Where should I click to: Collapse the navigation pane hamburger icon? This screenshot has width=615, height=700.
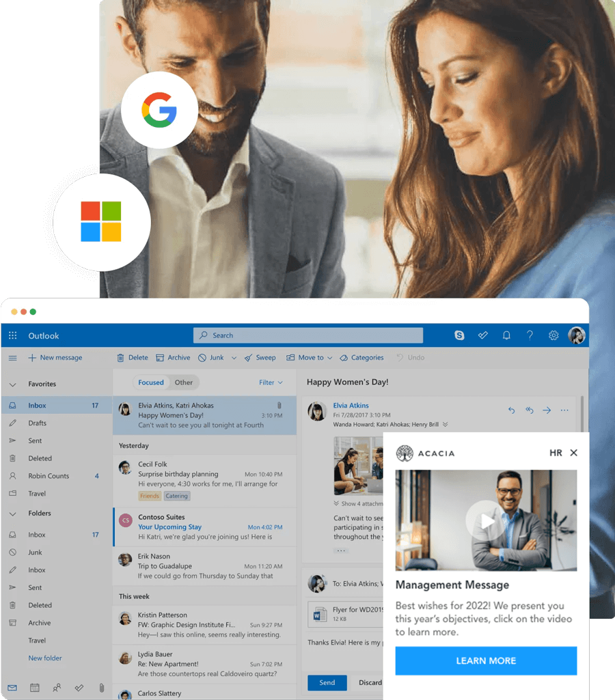point(12,358)
